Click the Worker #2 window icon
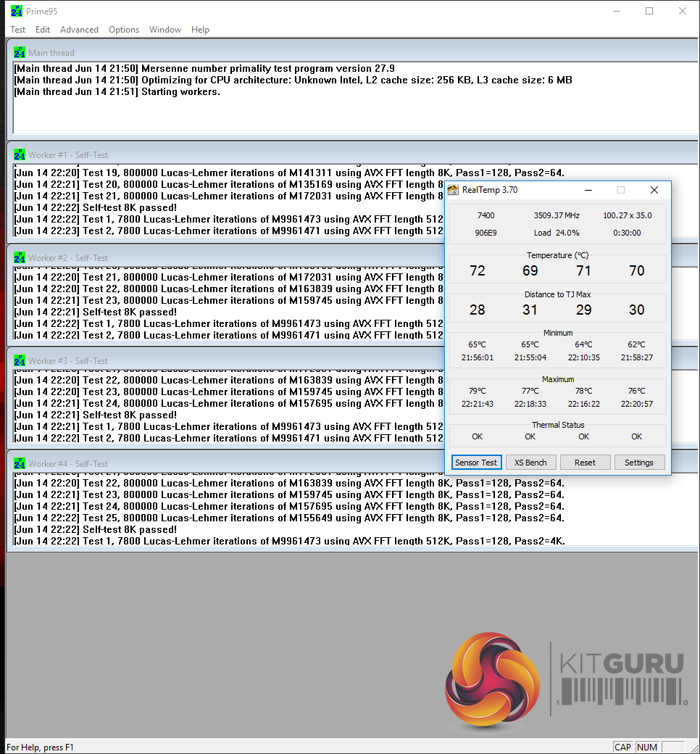 (20, 258)
